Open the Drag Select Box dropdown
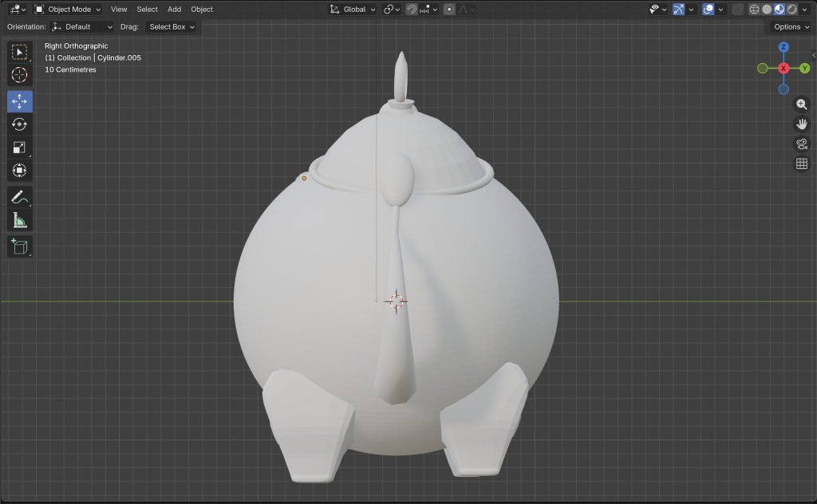Viewport: 817px width, 504px height. point(172,27)
